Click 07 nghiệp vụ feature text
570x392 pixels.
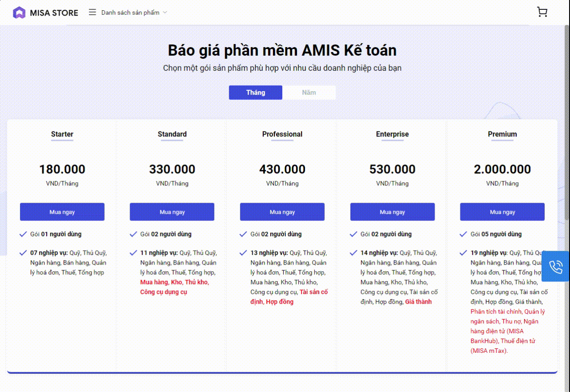click(68, 263)
